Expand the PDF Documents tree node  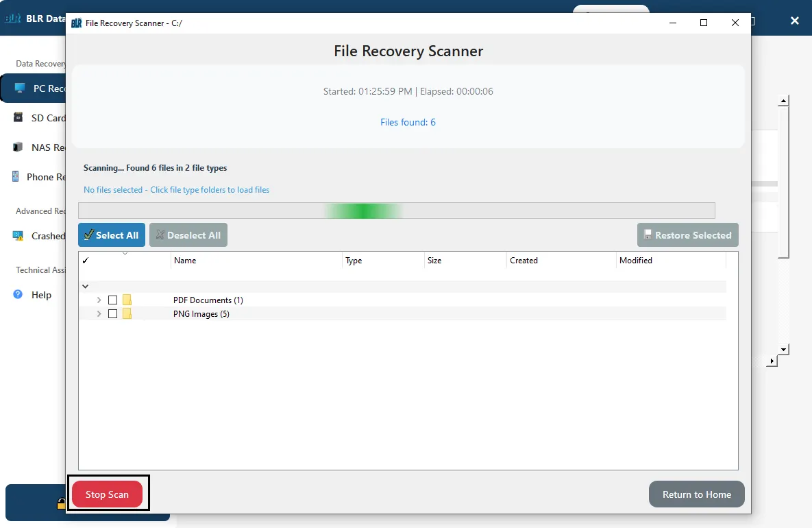[99, 300]
